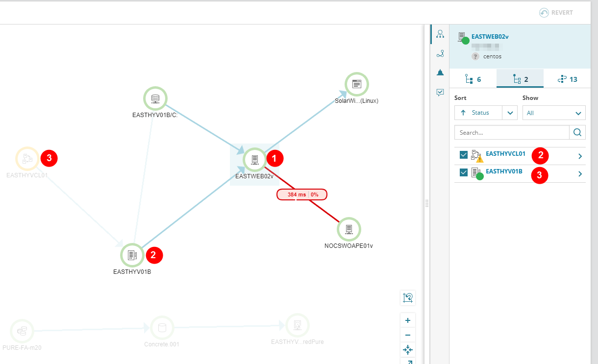Open the alerts bell icon in sidebar
Viewport: 598px width, 364px height.
(x=440, y=73)
